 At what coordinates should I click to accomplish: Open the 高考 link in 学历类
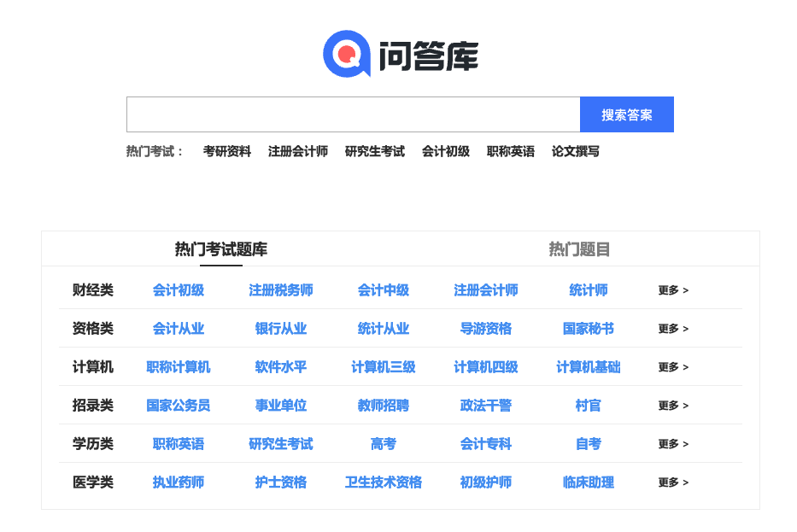[x=384, y=444]
